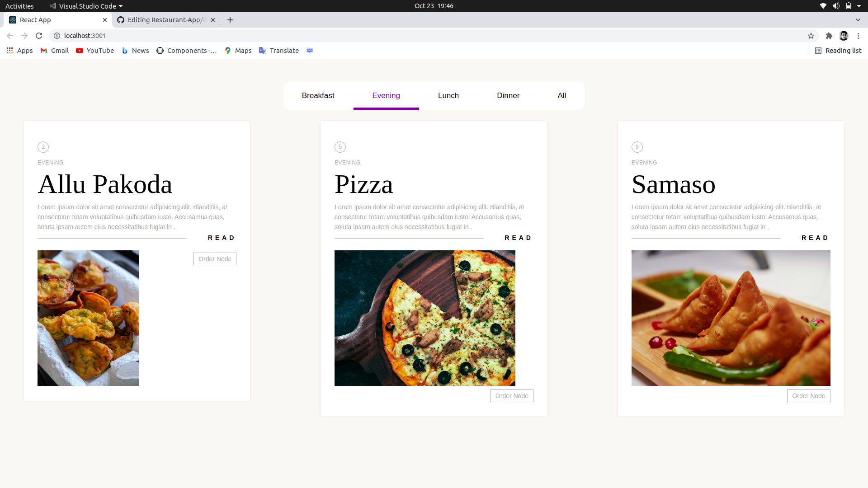This screenshot has width=868, height=488.
Task: Switch to the Breakfast tab
Action: point(318,95)
